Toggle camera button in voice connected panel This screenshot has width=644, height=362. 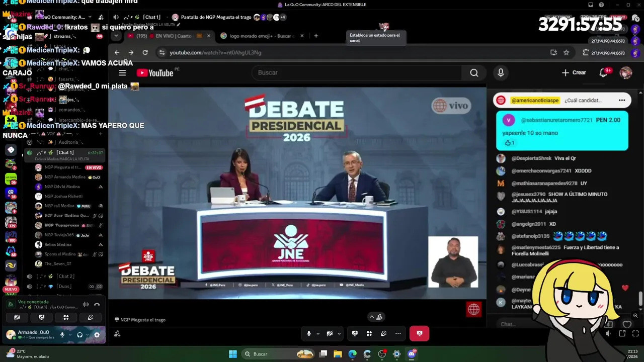click(x=17, y=317)
